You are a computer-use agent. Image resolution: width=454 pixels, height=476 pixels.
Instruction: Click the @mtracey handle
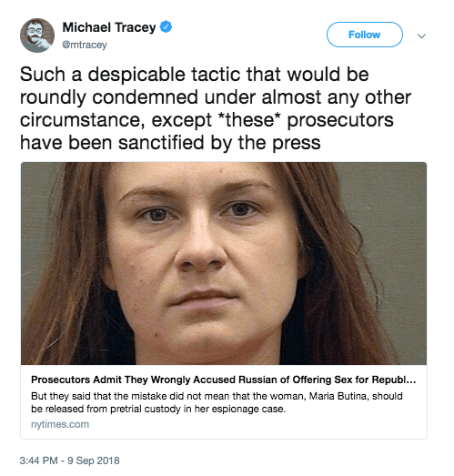tap(85, 45)
